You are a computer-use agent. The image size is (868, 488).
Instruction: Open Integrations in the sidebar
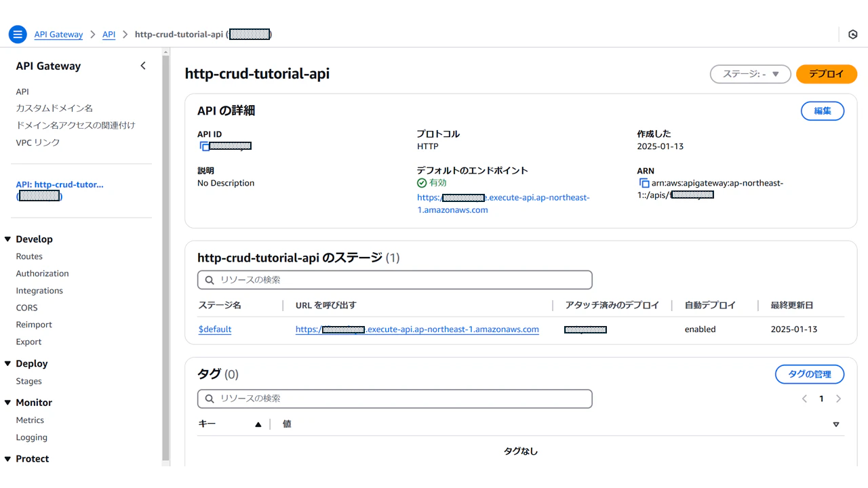(x=39, y=290)
